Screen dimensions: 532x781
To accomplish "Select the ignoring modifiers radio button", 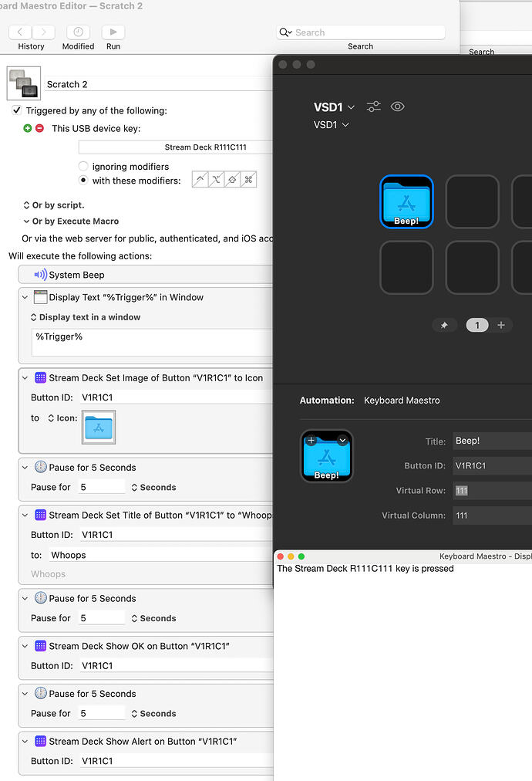I will point(83,167).
